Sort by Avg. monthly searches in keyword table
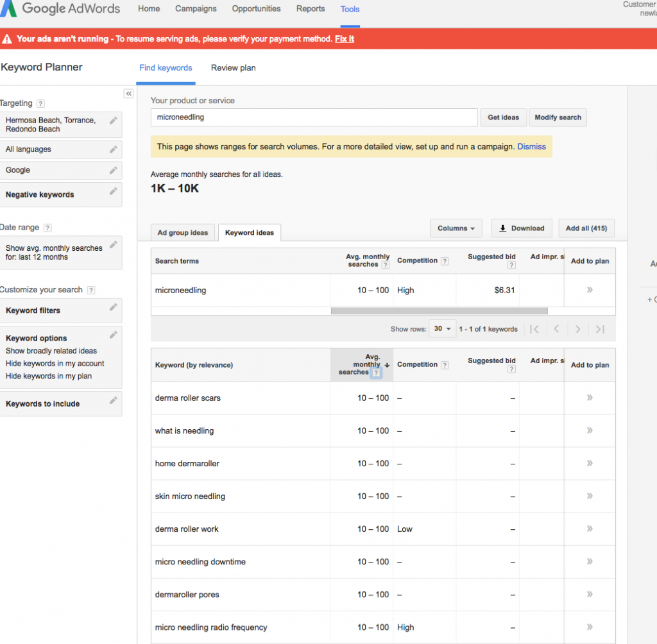The image size is (657, 644). [362, 364]
